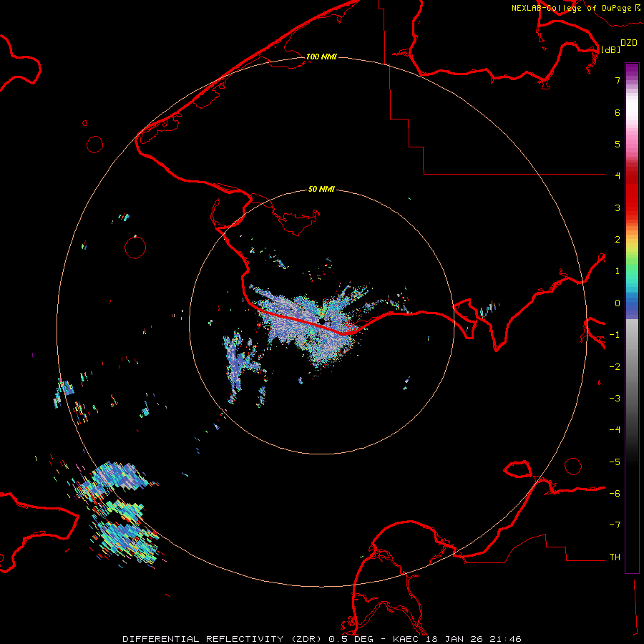Click the '50 NMI' range ring label
The width and height of the screenshot is (644, 644).
[x=321, y=190]
